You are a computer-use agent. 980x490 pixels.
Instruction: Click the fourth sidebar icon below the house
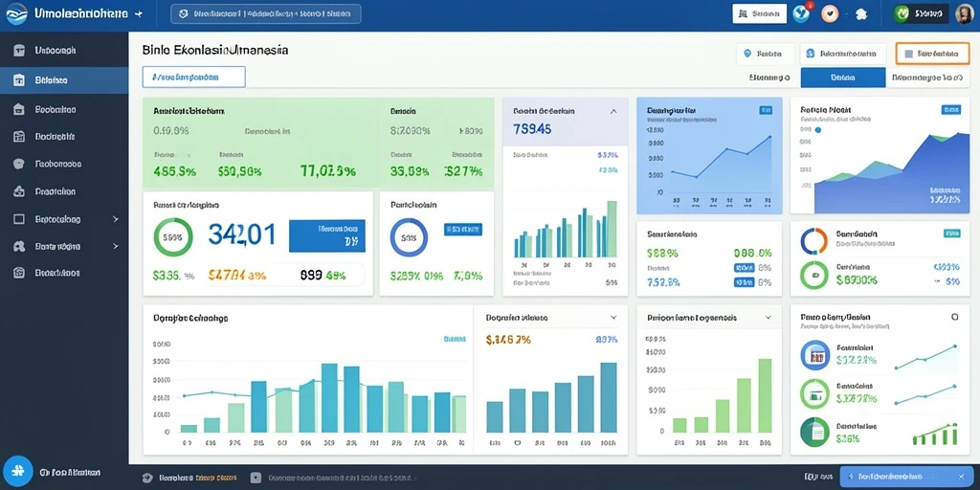coord(19,136)
